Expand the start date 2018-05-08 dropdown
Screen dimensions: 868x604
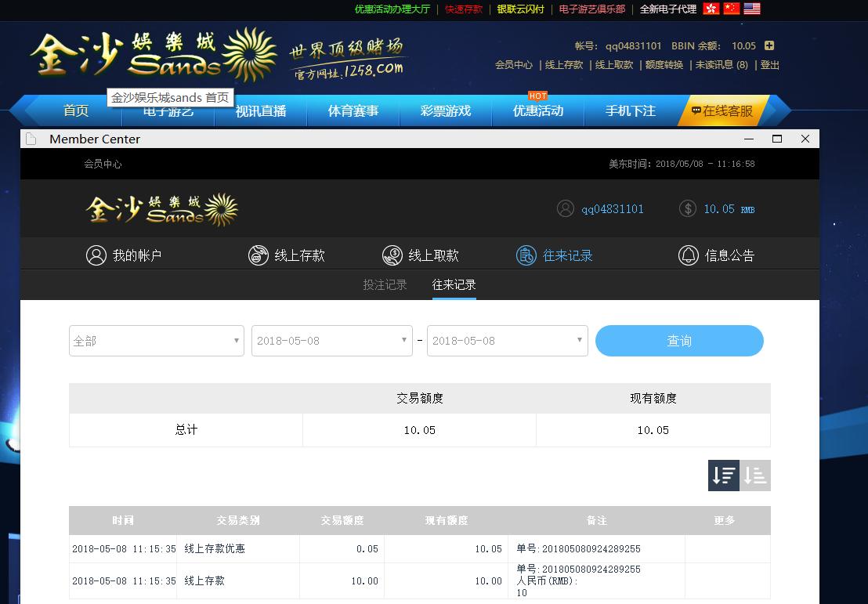331,341
